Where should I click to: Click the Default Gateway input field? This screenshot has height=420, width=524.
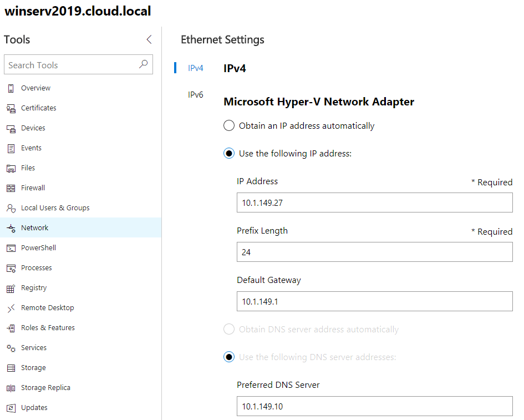(x=374, y=301)
